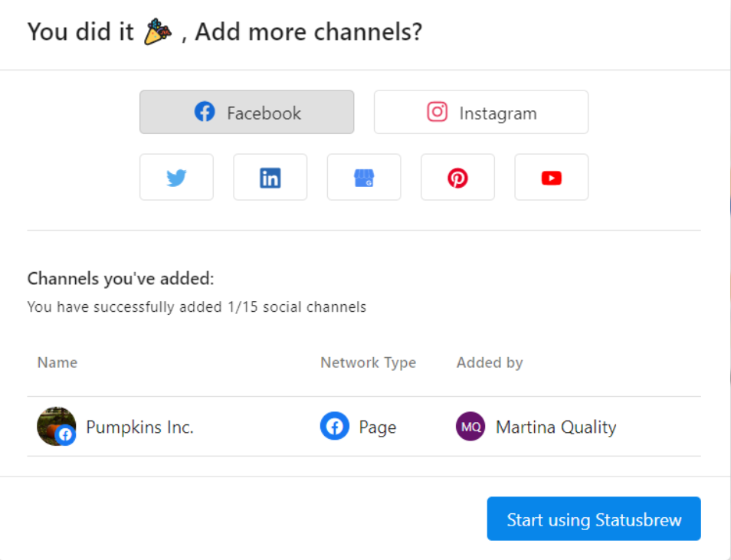This screenshot has height=560, width=731.
Task: Click the Network Type column header
Action: [369, 363]
